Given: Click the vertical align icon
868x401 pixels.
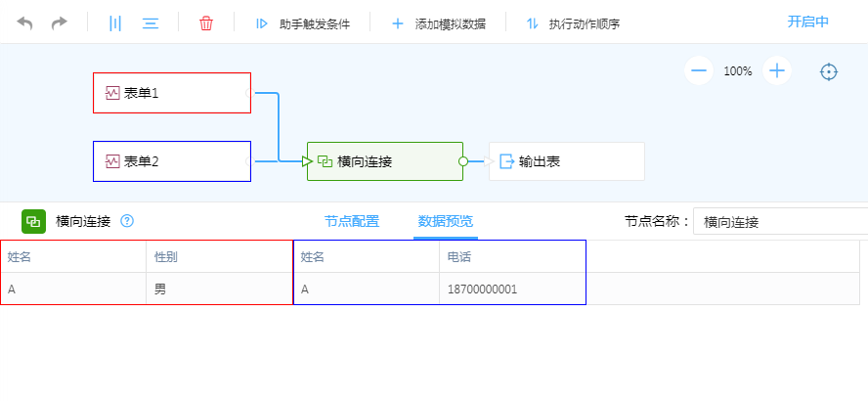Looking at the screenshot, I should pos(115,22).
